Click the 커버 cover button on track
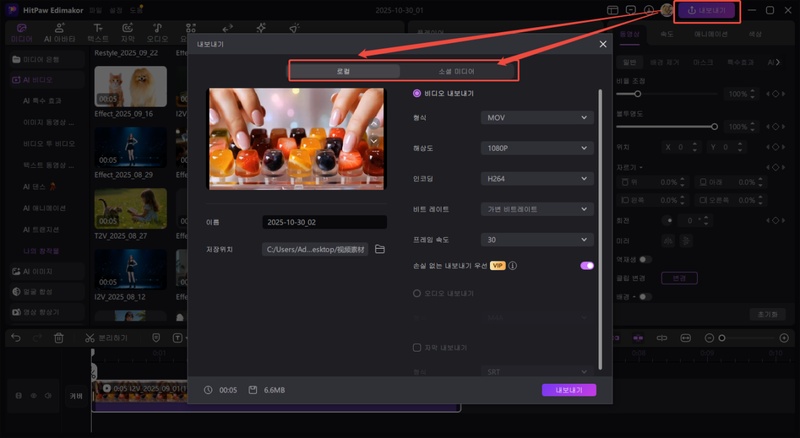Image resolution: width=800 pixels, height=438 pixels. 76,396
